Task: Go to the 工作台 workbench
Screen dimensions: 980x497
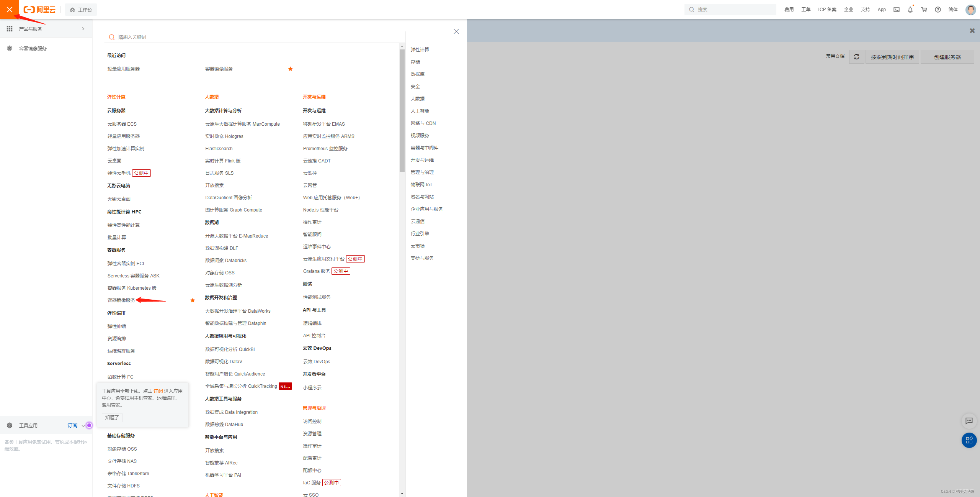Action: point(81,10)
